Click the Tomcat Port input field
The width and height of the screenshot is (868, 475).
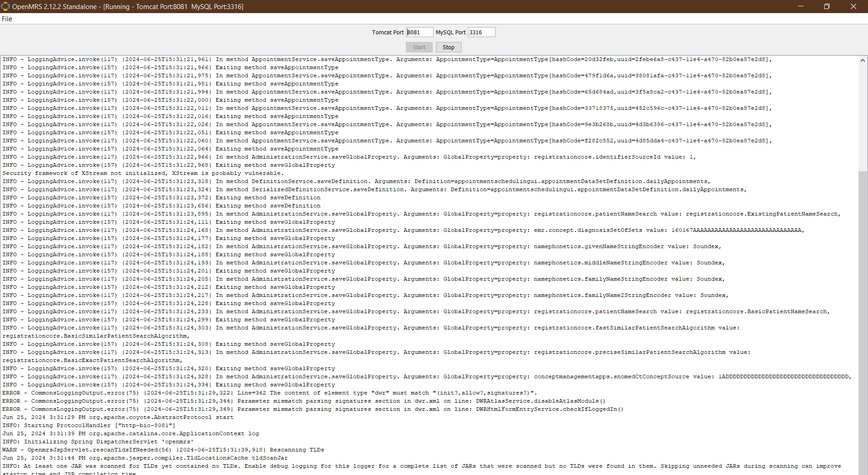420,33
